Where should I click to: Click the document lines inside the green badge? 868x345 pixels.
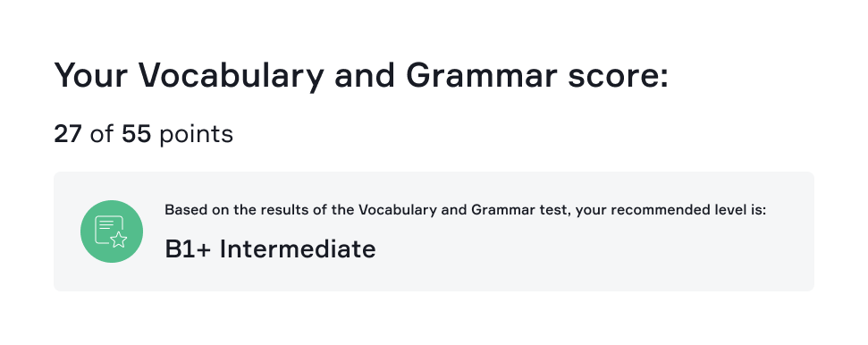106,224
